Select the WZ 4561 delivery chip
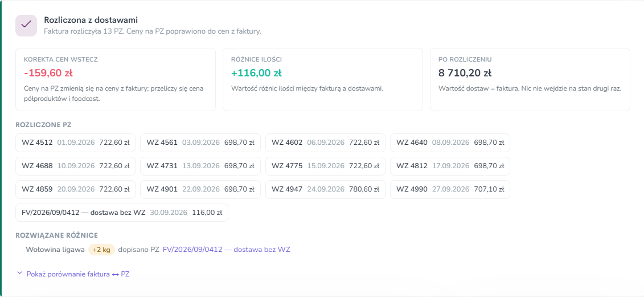 point(200,143)
